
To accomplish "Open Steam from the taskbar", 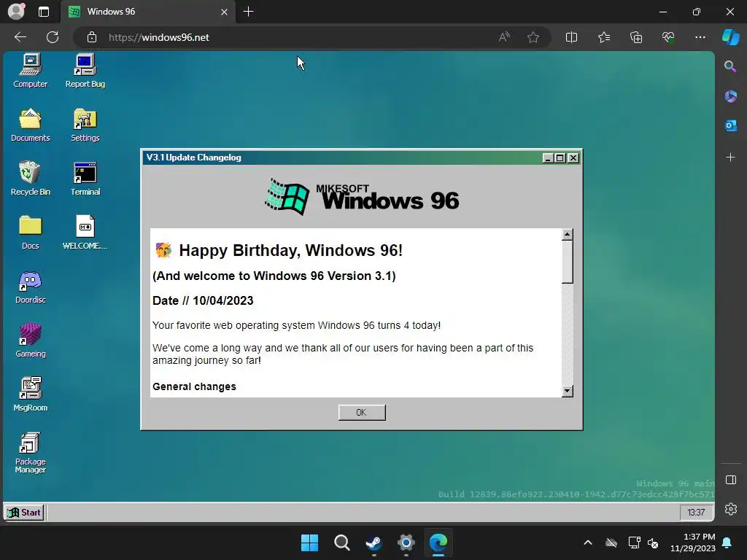I will [x=374, y=542].
